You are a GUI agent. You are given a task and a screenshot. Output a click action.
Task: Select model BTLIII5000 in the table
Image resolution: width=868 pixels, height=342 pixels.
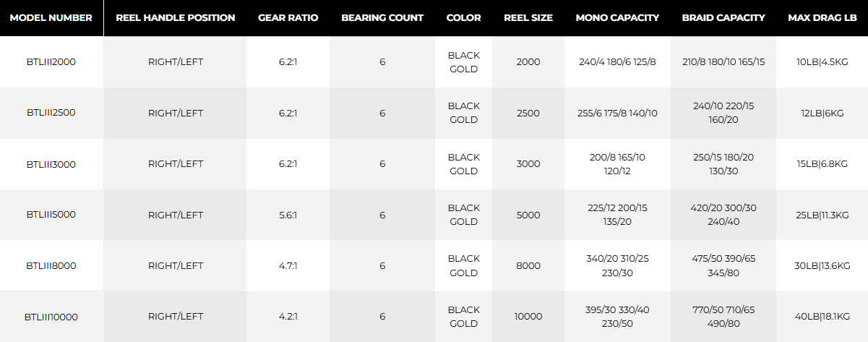click(x=51, y=215)
